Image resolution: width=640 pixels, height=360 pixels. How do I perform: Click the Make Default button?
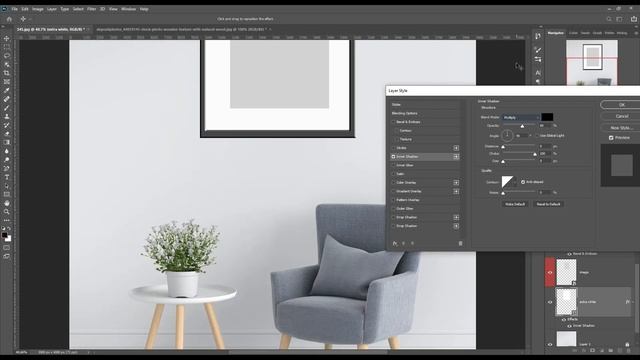(x=515, y=204)
